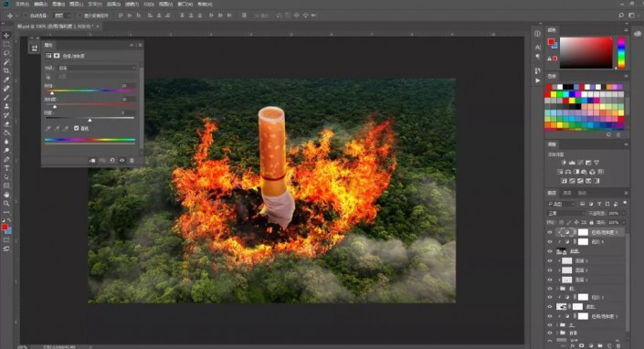Select the Pen tool
The image size is (644, 349).
pos(6,159)
